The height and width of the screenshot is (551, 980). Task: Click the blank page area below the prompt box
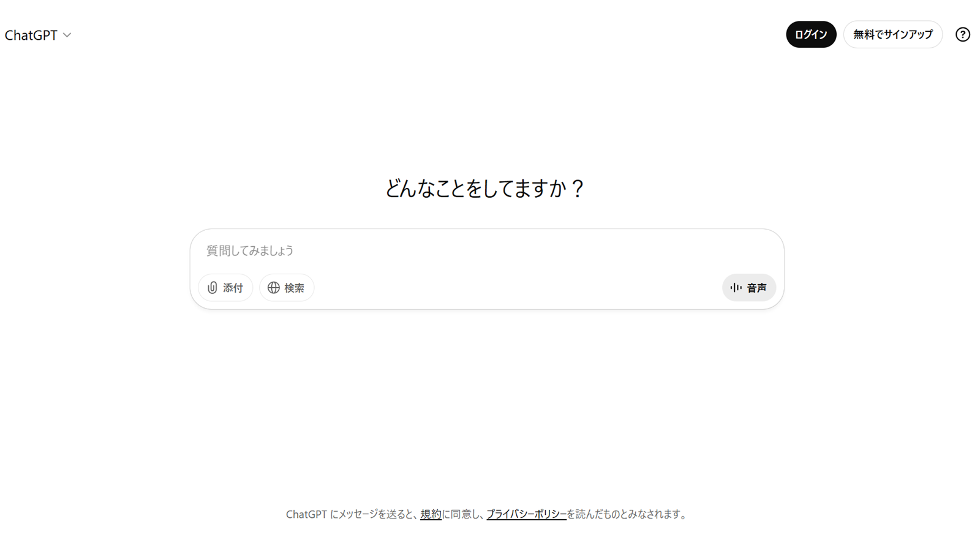pos(487,404)
